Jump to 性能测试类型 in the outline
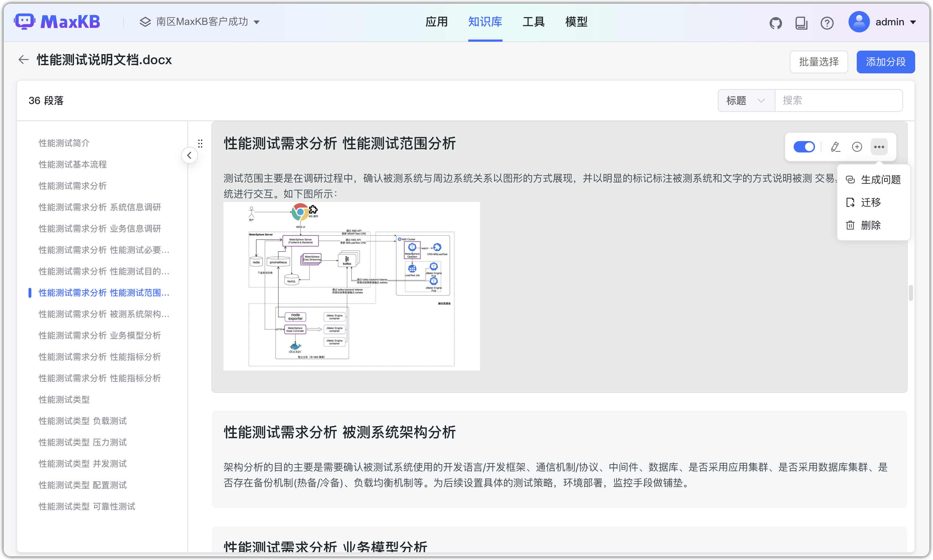This screenshot has height=560, width=933. (64, 400)
